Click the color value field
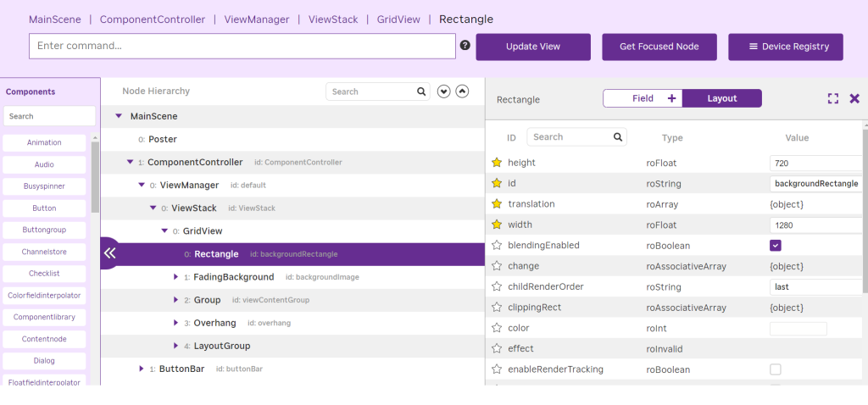868x405 pixels. [x=798, y=329]
